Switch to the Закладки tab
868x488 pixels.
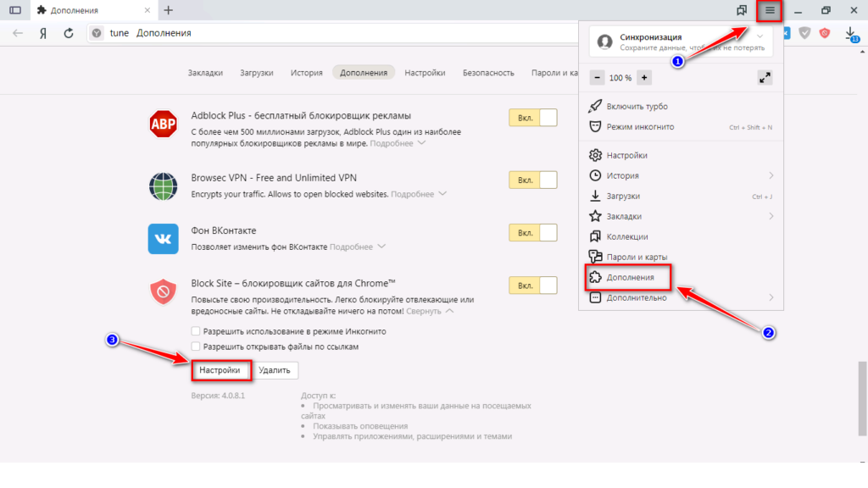point(205,73)
